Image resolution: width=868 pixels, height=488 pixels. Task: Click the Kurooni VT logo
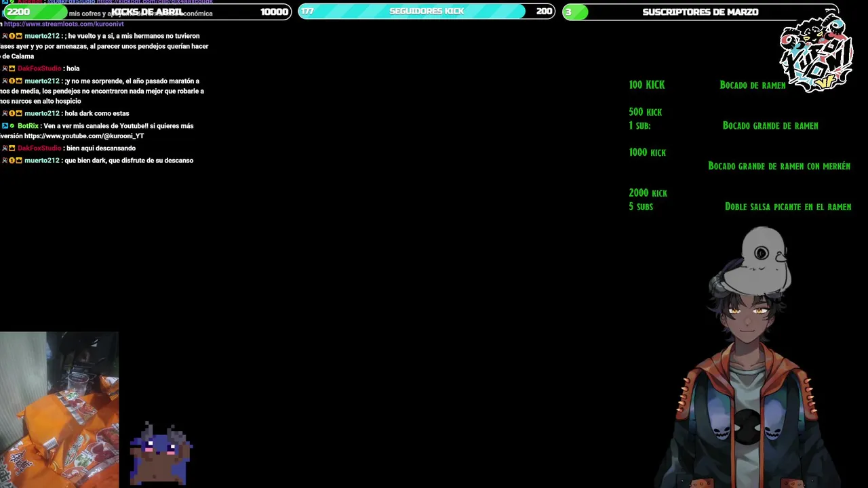816,53
